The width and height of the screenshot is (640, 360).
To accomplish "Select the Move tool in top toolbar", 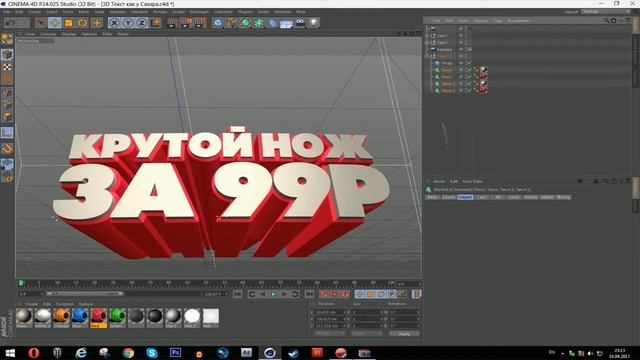I will point(55,22).
